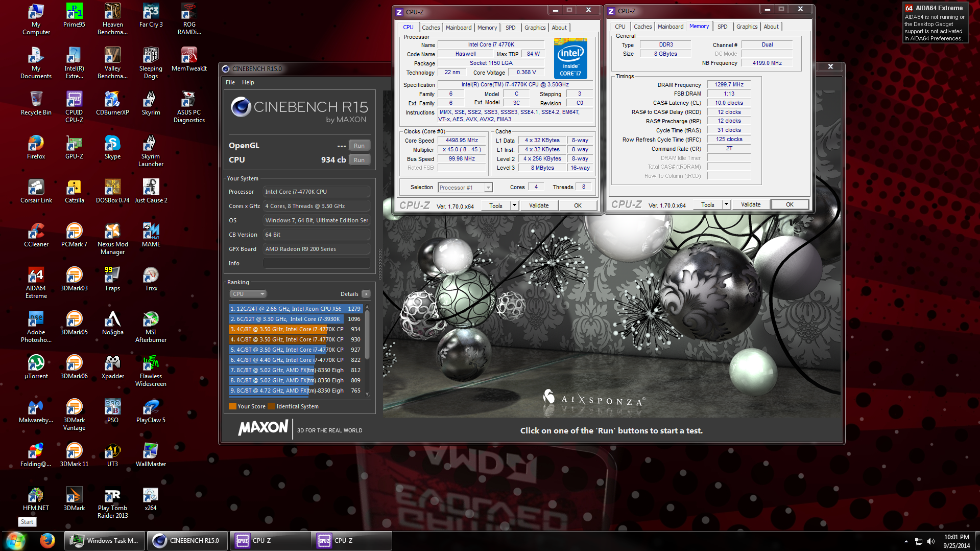This screenshot has width=980, height=551.
Task: Launch AIDA64 Extreme desktop icon
Action: point(36,283)
